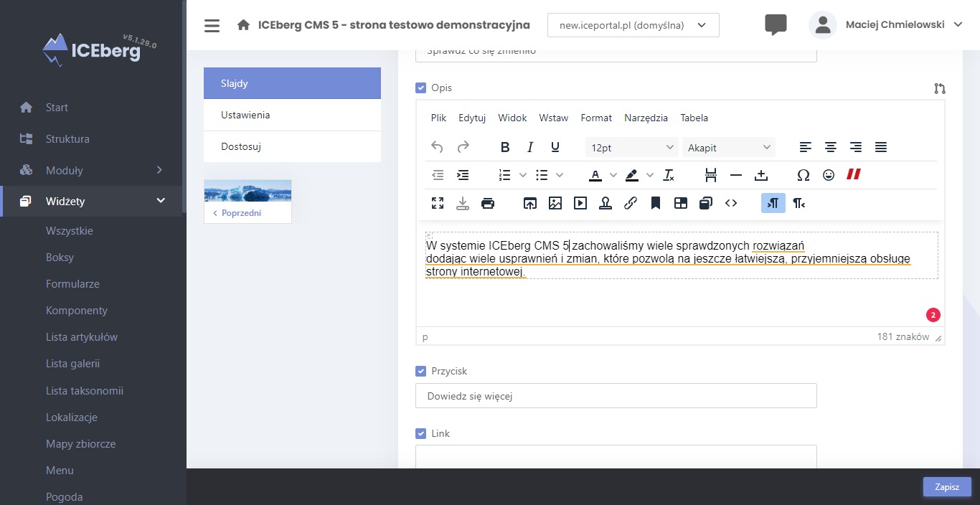Open the special character picker (omega)

(x=804, y=175)
